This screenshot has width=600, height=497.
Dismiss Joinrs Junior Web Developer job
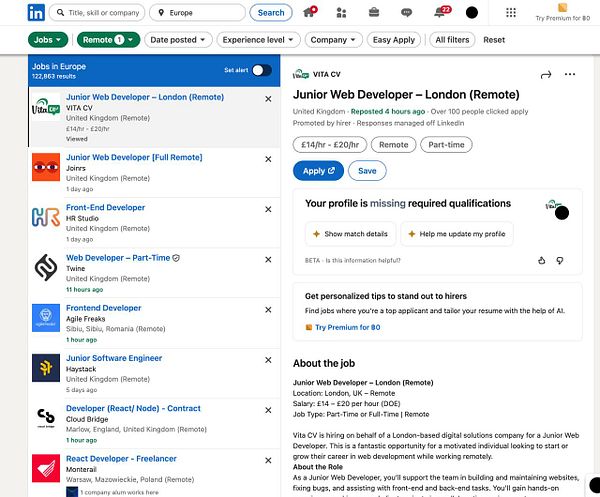(268, 159)
